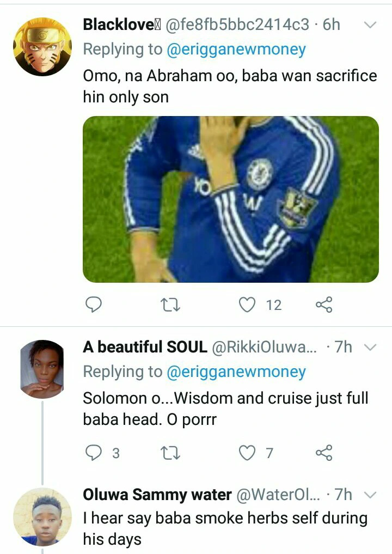Viewport: 392px width, 554px height.
Task: Expand options chevron on A beautiful SOUL's tweet
Action: pos(370,348)
